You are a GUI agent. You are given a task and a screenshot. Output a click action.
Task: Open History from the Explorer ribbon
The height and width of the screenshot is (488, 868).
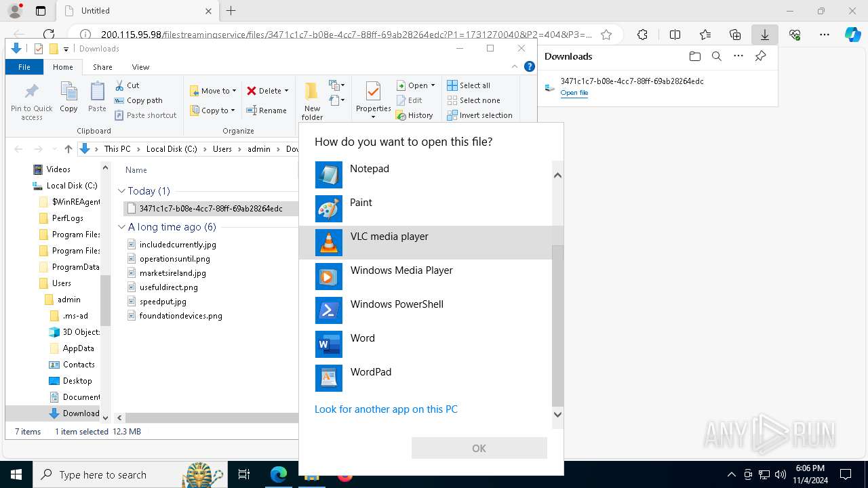point(414,115)
